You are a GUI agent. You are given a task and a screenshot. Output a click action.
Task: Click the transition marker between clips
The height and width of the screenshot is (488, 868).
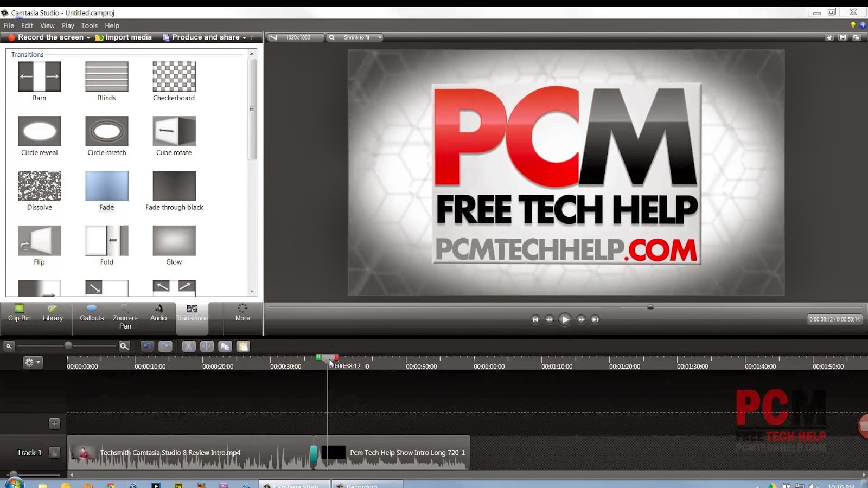click(314, 454)
